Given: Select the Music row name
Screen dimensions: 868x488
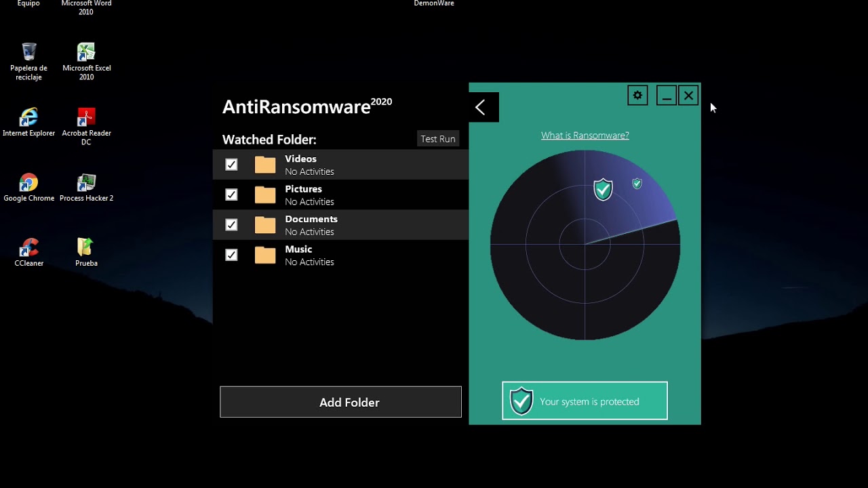Looking at the screenshot, I should pyautogui.click(x=298, y=249).
